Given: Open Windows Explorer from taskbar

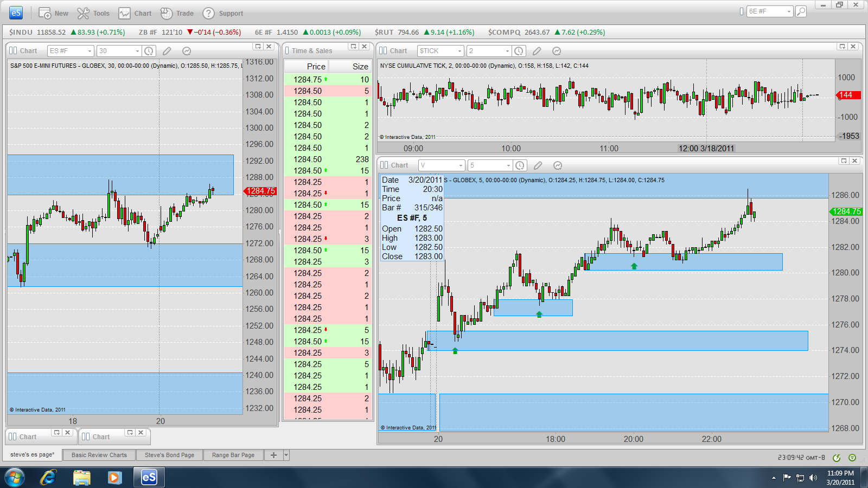Looking at the screenshot, I should 81,478.
